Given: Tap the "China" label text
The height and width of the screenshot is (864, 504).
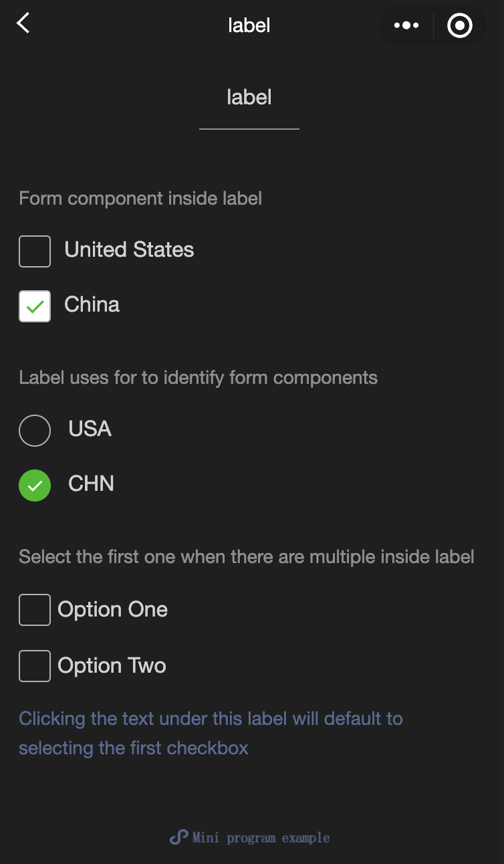Looking at the screenshot, I should [92, 305].
